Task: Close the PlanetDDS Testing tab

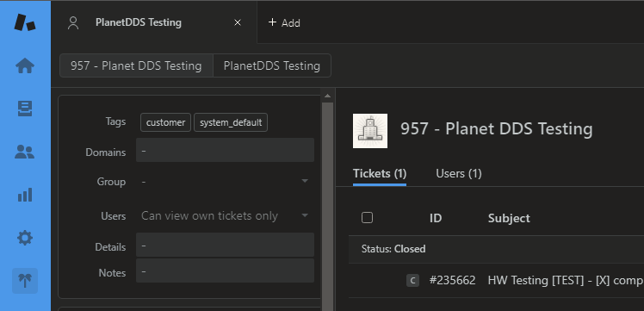Action: [x=238, y=22]
